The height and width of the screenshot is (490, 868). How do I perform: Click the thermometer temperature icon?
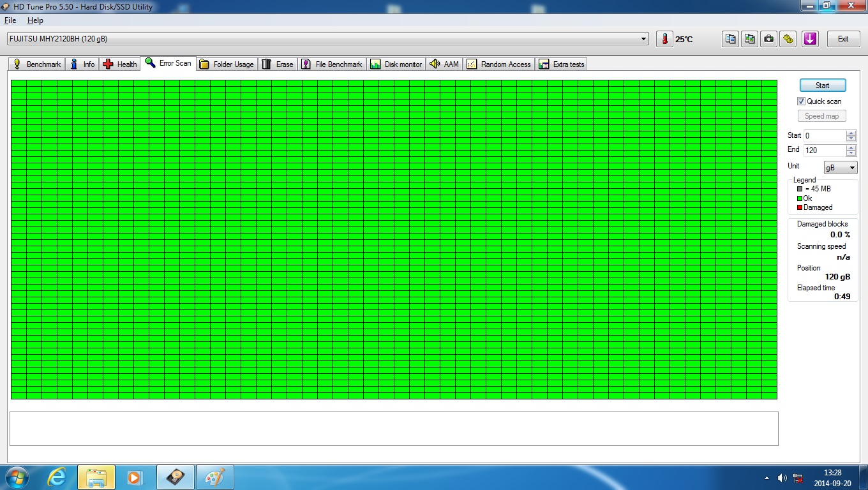[x=664, y=39]
